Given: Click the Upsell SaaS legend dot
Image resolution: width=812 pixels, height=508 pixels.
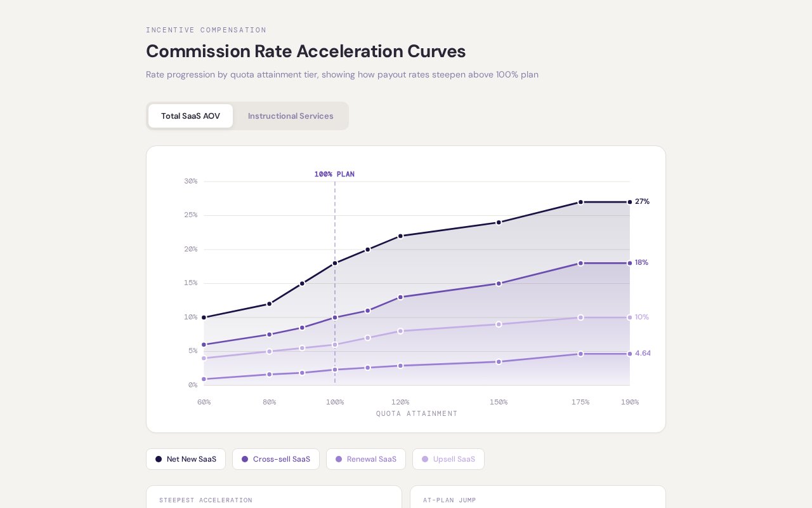Looking at the screenshot, I should (425, 459).
